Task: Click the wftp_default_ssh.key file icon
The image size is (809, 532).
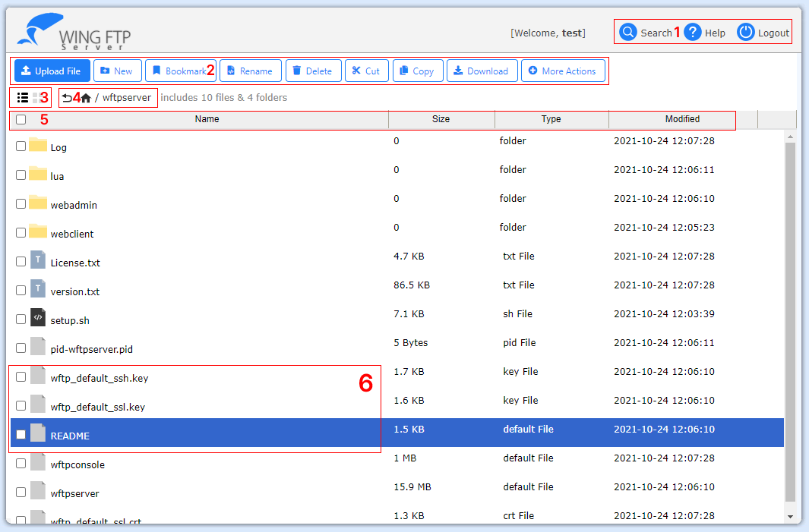Action: [x=38, y=375]
